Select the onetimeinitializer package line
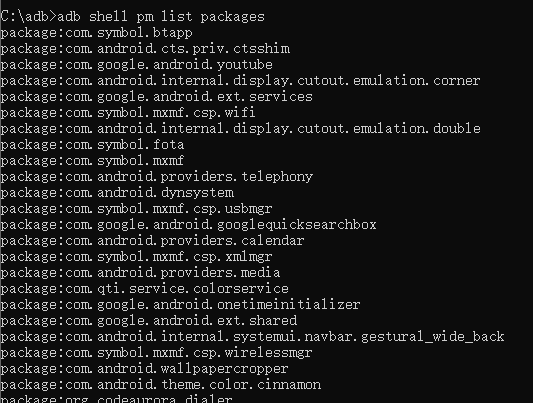 [x=180, y=304]
